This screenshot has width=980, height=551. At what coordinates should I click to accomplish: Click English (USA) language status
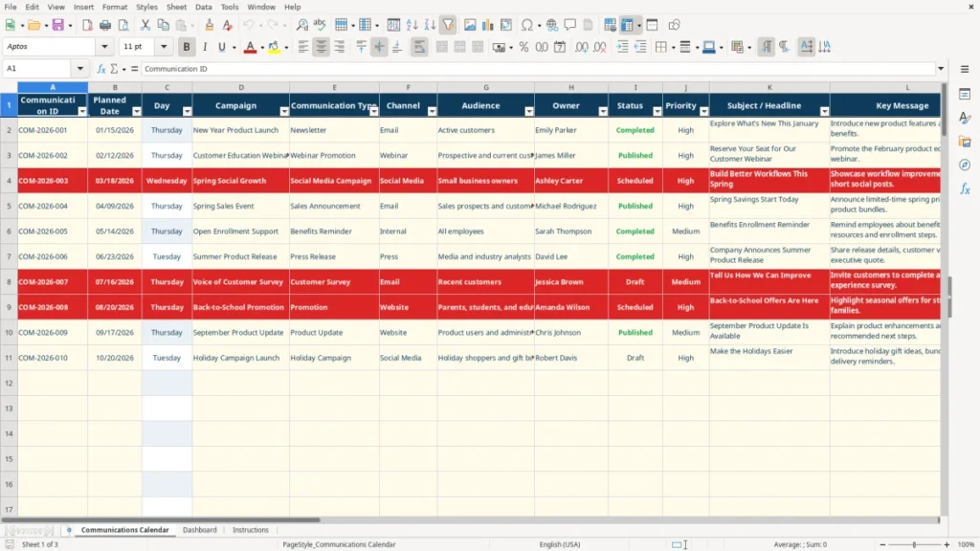click(559, 544)
